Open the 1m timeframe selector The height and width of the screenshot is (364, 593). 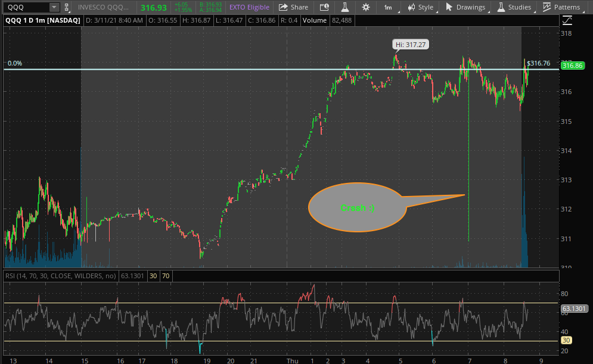point(388,7)
